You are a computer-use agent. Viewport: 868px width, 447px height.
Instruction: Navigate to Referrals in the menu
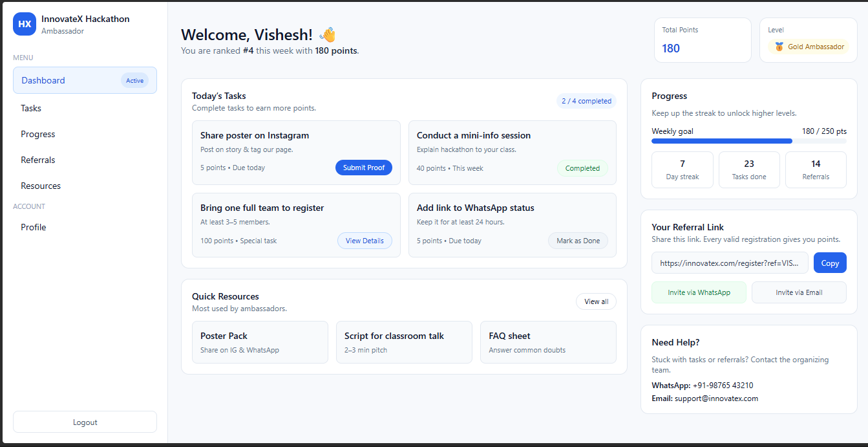point(38,160)
